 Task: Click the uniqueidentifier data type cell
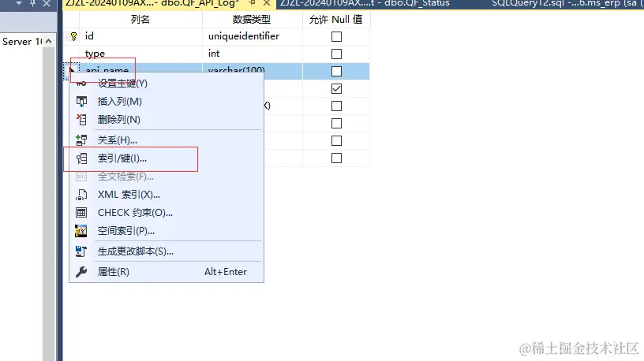253,36
